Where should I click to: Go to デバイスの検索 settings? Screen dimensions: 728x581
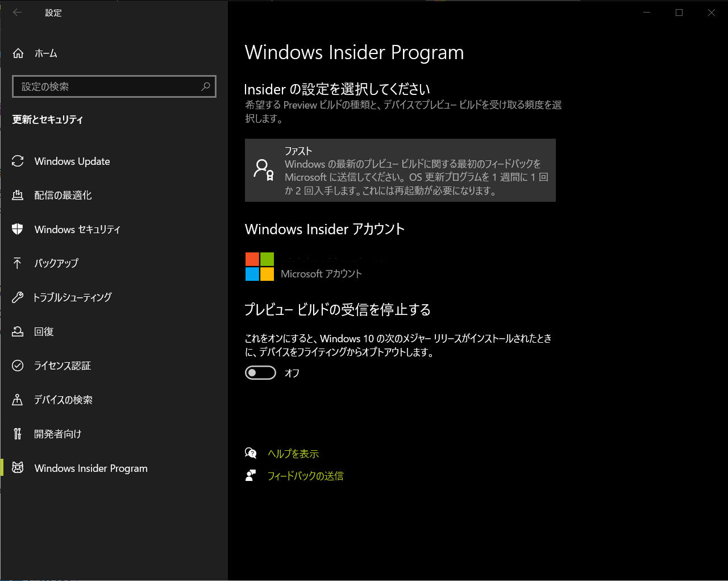coord(114,400)
